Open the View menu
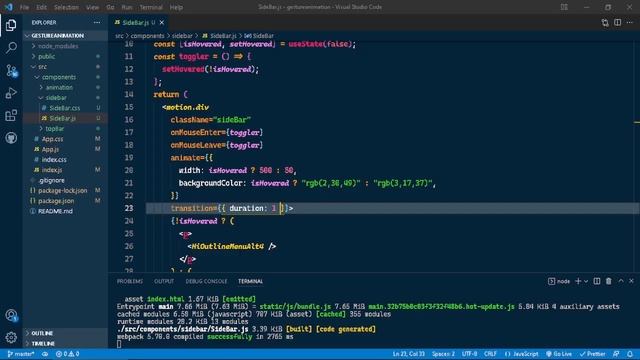The width and height of the screenshot is (640, 360). (x=93, y=7)
